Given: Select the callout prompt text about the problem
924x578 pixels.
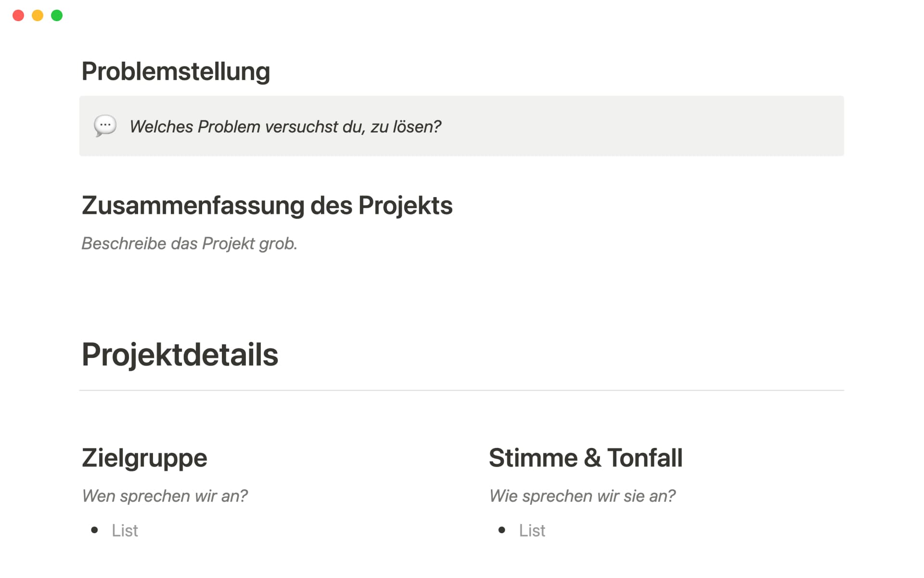Looking at the screenshot, I should 285,126.
